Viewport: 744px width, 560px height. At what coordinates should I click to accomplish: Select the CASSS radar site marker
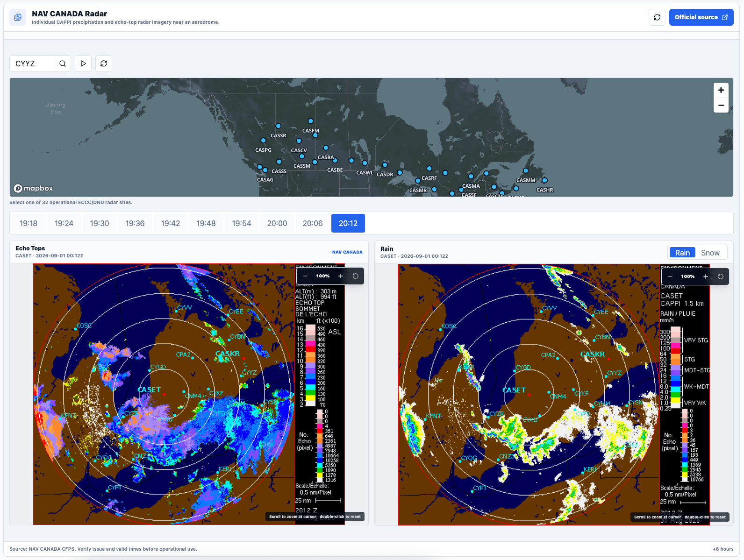279,162
